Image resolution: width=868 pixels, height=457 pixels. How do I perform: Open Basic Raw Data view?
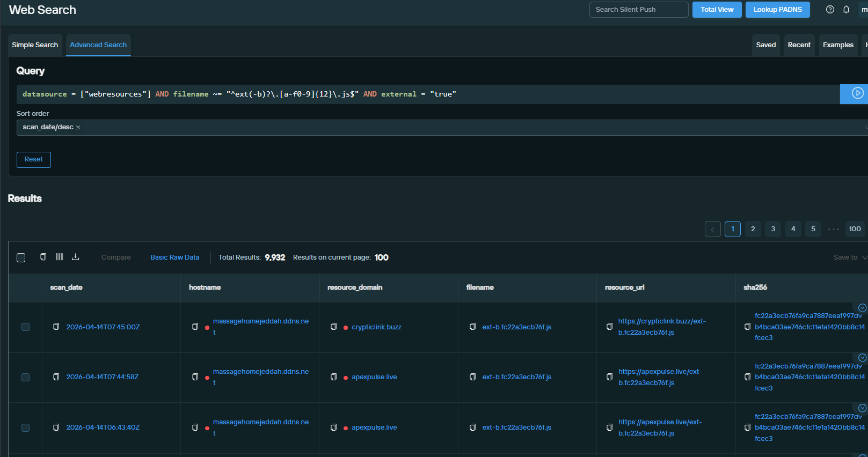click(x=175, y=257)
